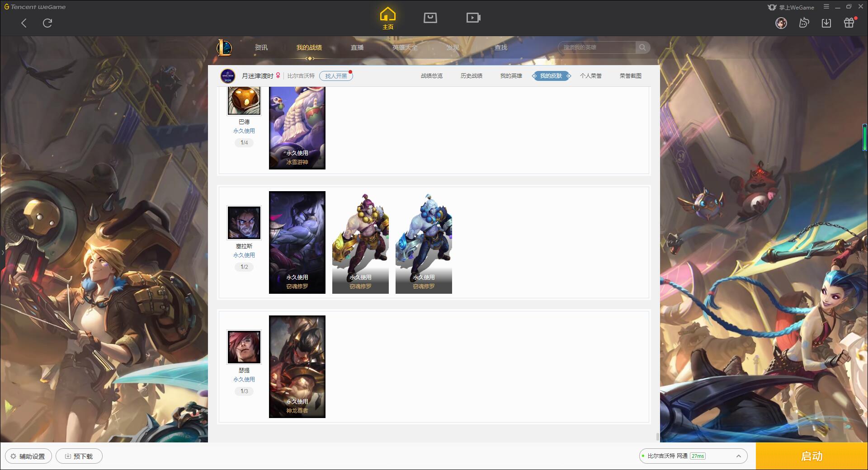Click the 月迷津渡时 summoner name
Screen dimensions: 868x470
pyautogui.click(x=257, y=76)
